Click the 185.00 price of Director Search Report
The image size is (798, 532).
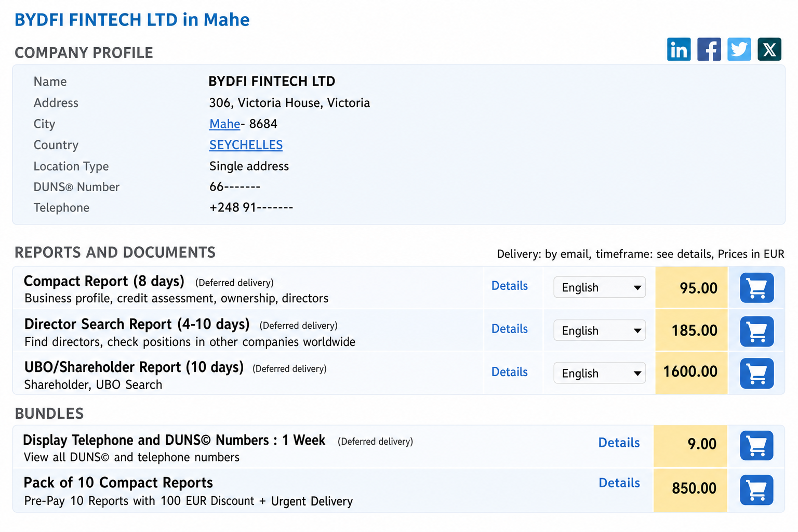[x=694, y=330]
